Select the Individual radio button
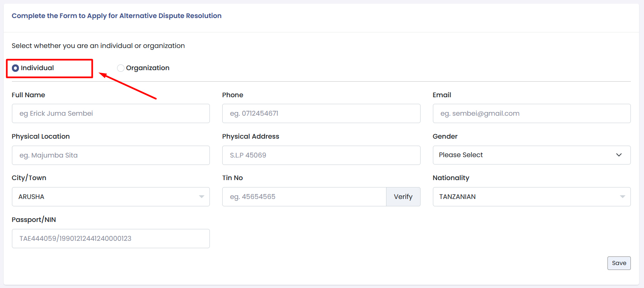The image size is (644, 288). coord(16,68)
